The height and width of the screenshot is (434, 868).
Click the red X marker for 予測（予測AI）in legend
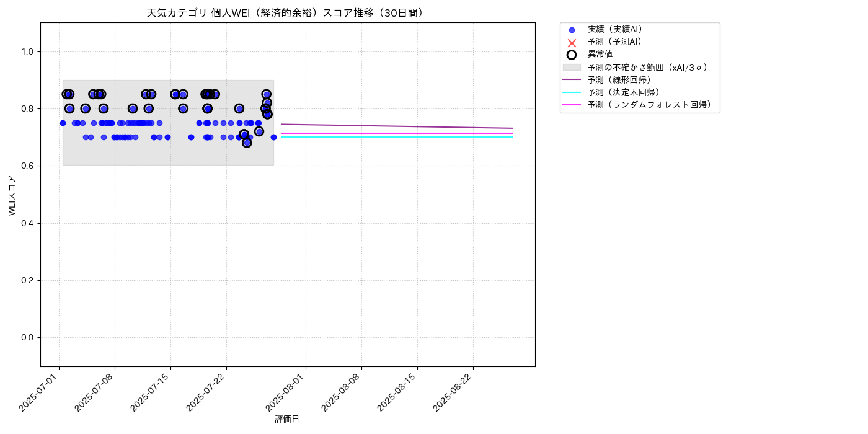(572, 42)
